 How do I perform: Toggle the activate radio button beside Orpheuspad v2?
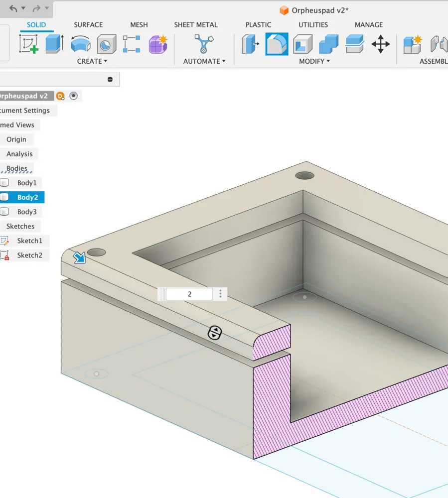tap(74, 96)
